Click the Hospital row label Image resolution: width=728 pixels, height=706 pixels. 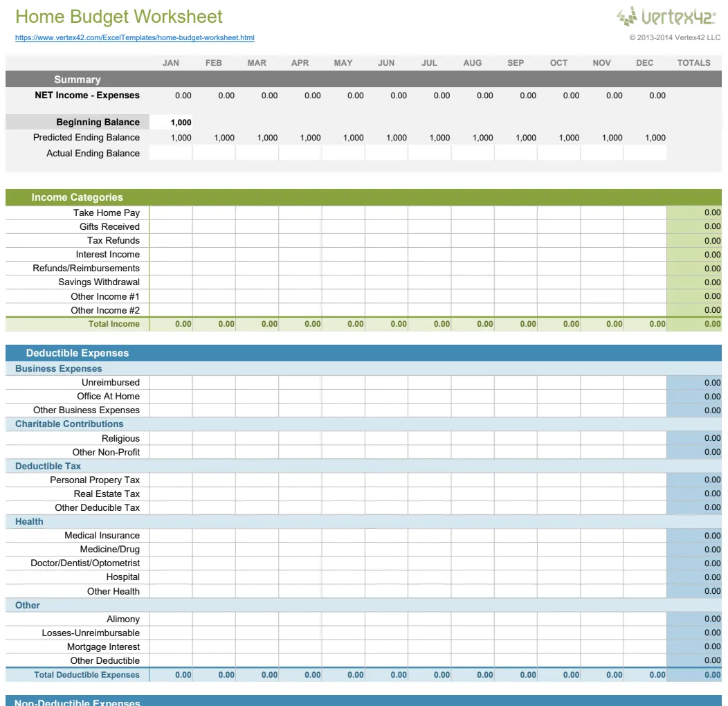[x=123, y=577]
